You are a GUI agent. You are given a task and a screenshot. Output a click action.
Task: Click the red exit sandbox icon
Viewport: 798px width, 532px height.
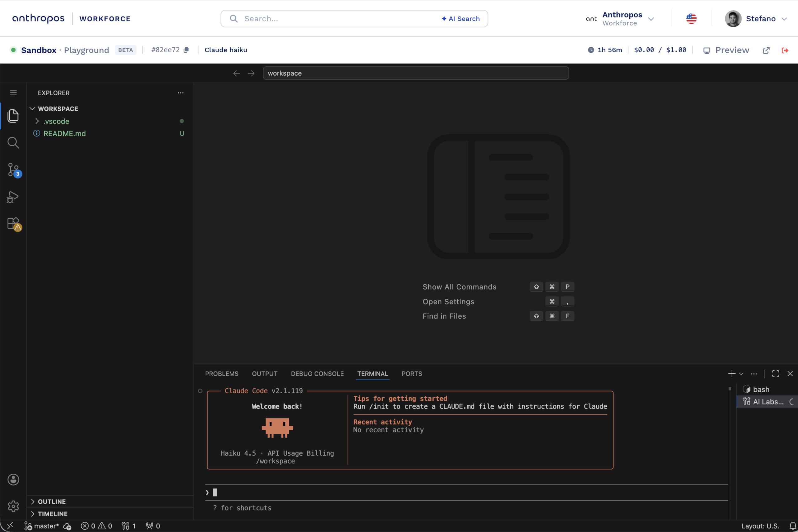coord(785,50)
